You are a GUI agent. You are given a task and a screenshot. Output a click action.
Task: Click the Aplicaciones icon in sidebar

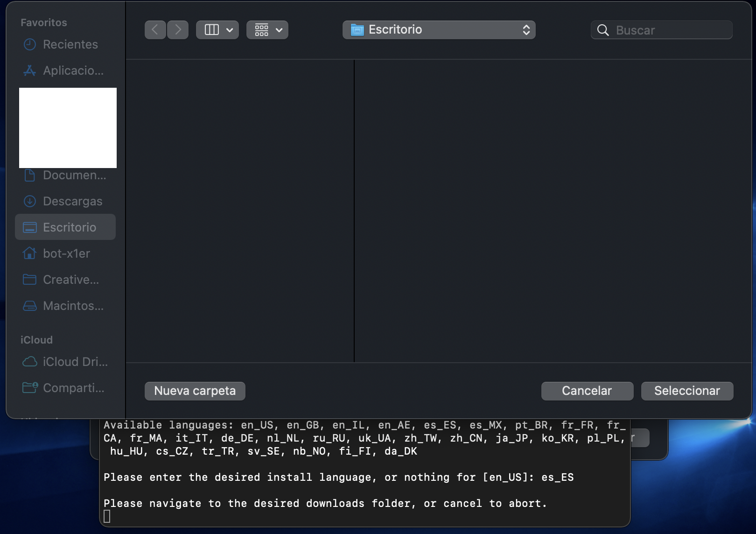tap(30, 70)
